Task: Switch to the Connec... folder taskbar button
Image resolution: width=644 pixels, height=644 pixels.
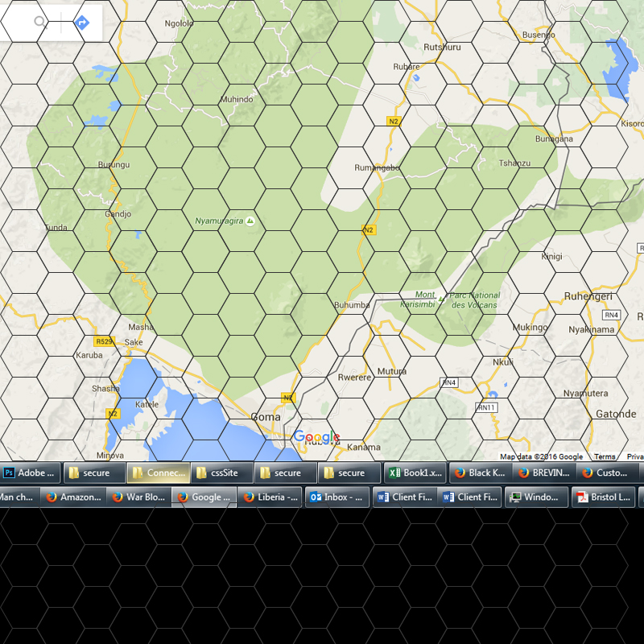Action: pos(159,473)
